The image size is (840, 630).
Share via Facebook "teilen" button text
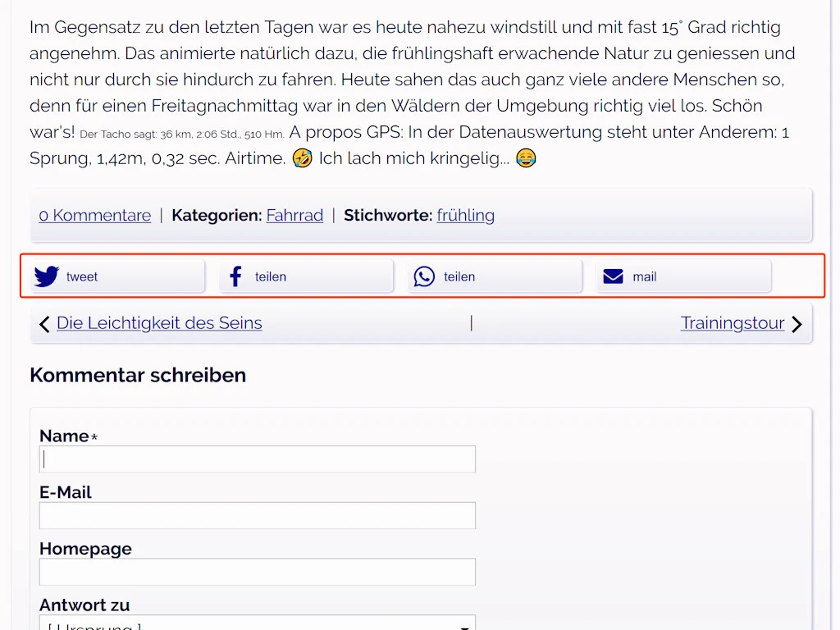coord(271,276)
